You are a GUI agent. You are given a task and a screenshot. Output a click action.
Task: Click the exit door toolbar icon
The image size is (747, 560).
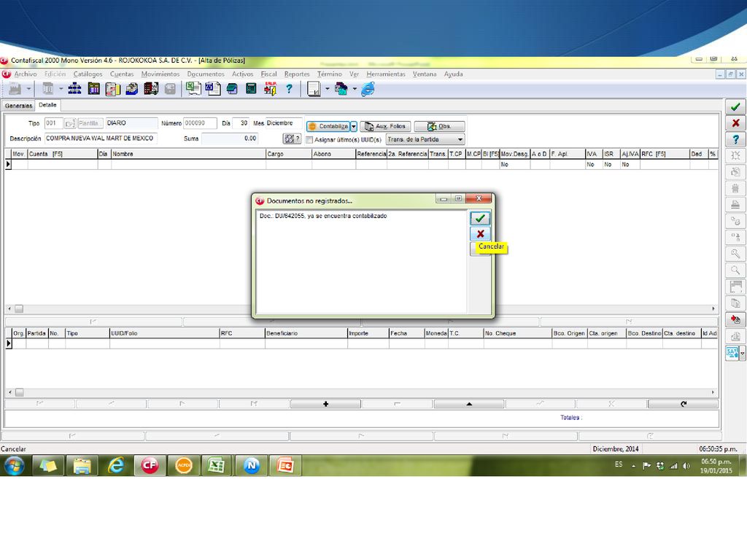pos(270,88)
